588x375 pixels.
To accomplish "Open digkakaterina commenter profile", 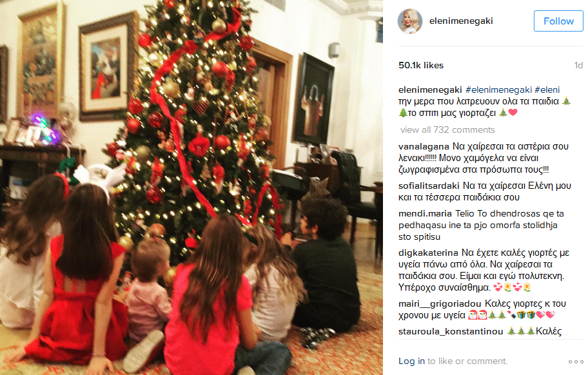I will click(x=428, y=253).
